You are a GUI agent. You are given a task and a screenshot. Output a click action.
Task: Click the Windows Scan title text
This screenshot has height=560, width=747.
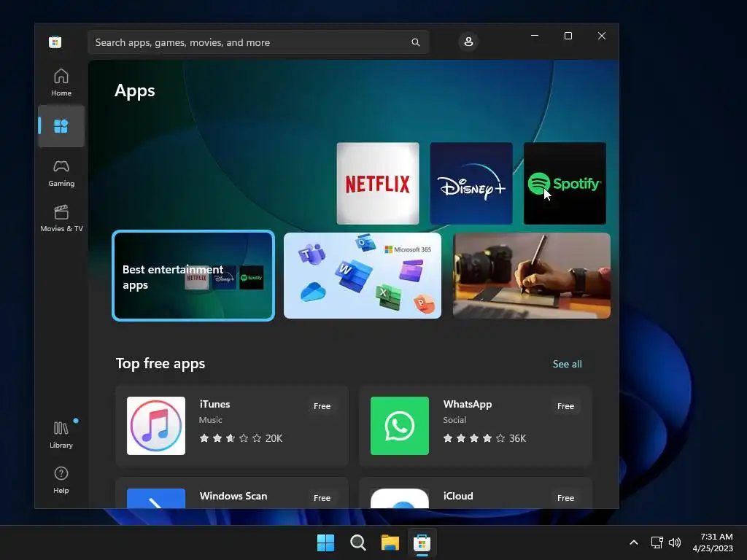[233, 496]
